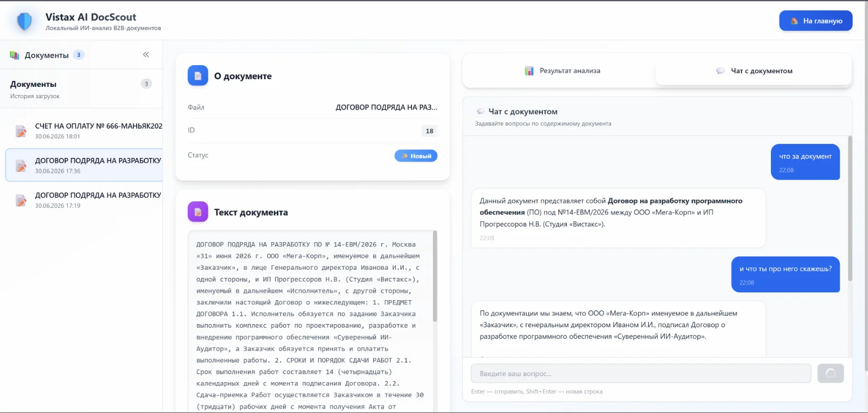
Task: Click the Vistax AI DocScout title
Action: point(91,17)
